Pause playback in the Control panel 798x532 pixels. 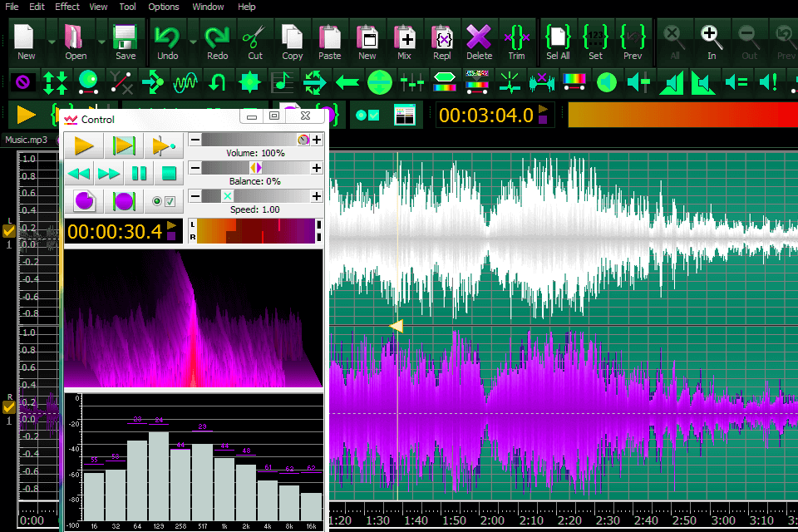[139, 174]
